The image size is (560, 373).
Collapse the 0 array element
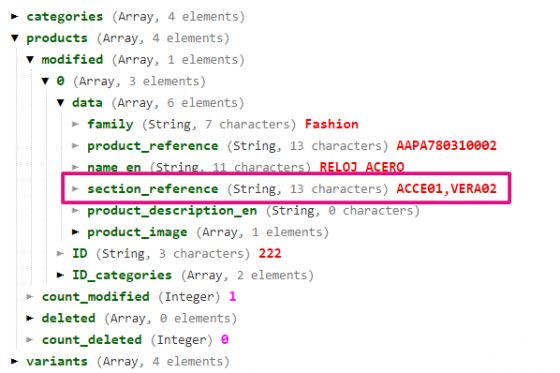pyautogui.click(x=45, y=81)
